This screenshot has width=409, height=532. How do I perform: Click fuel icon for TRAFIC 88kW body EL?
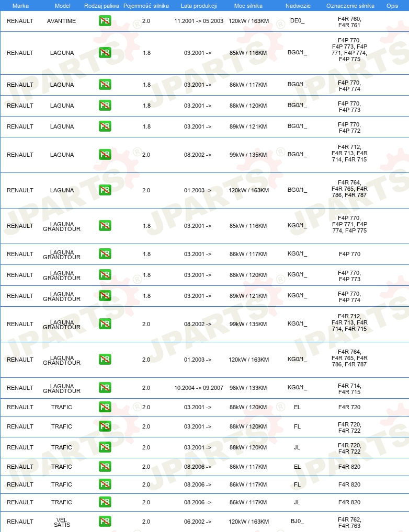[105, 407]
